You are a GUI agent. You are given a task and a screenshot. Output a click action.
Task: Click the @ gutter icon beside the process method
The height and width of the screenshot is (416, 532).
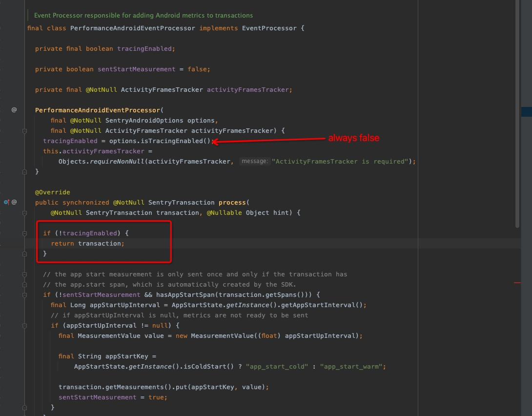pos(13,202)
